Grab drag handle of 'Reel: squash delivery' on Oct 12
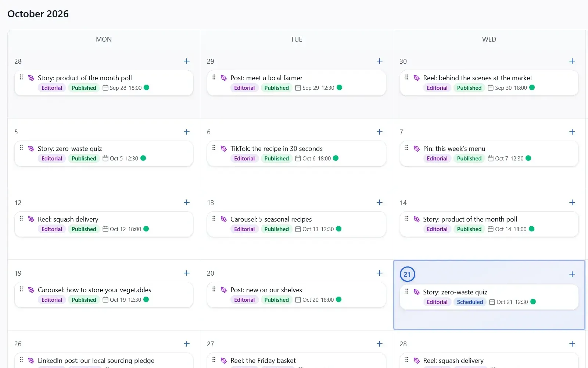The height and width of the screenshot is (368, 588). (21, 219)
